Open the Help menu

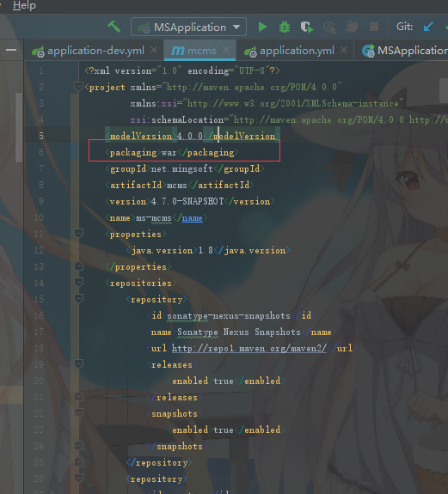(24, 5)
